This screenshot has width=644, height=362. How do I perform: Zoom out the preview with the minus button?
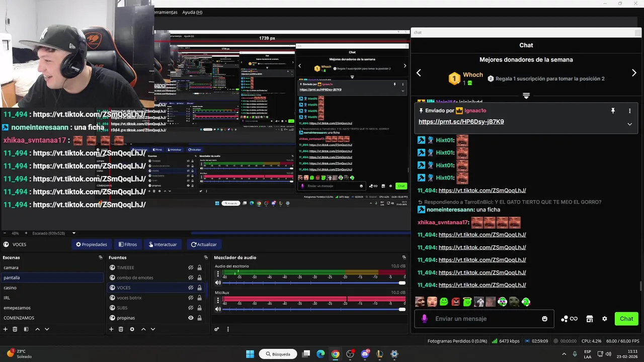tap(5, 233)
